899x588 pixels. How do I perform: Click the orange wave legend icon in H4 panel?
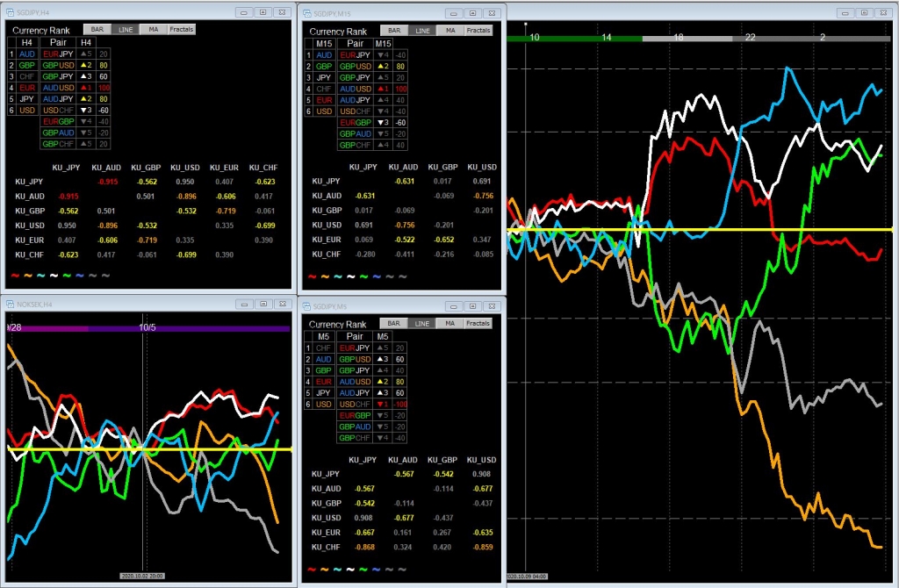click(x=28, y=274)
